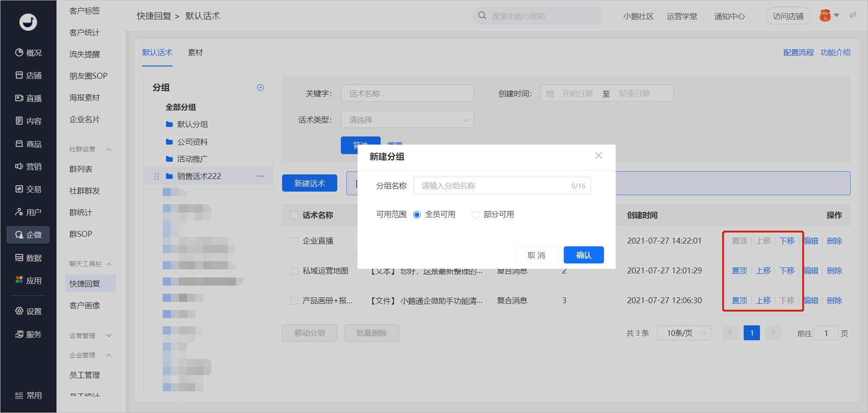This screenshot has height=413, width=868.
Task: Switch to the 默认话术 tab
Action: pos(157,52)
